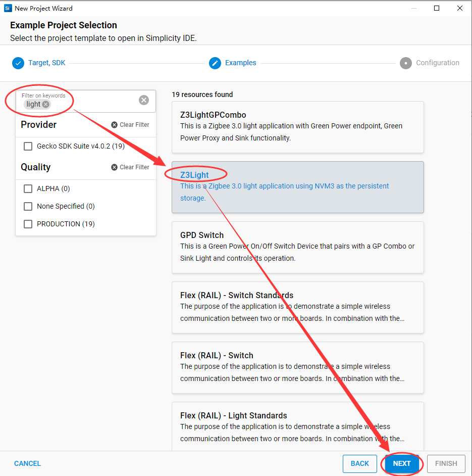
Task: Click the Examples pencil step icon
Action: coord(215,63)
